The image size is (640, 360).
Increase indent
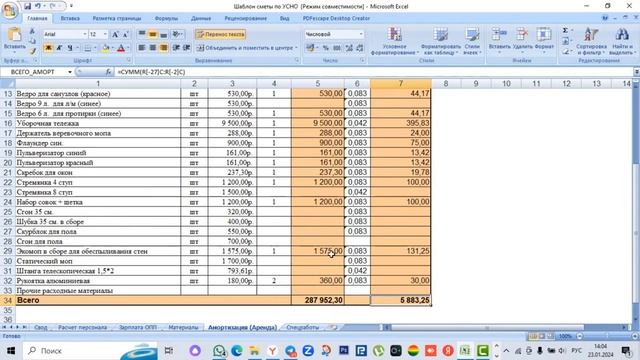[187, 48]
